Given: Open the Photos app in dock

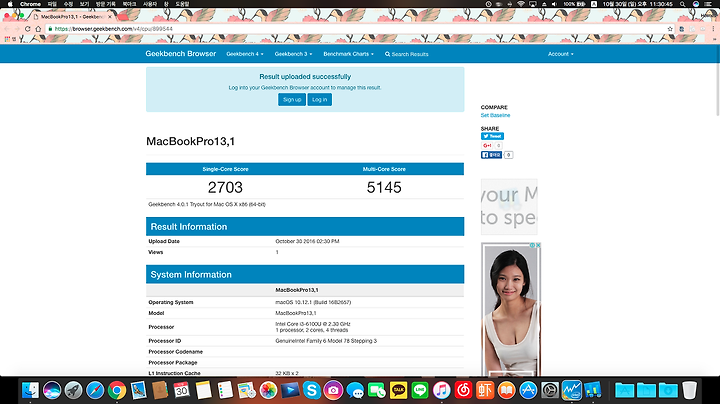Looking at the screenshot, I should coord(268,390).
